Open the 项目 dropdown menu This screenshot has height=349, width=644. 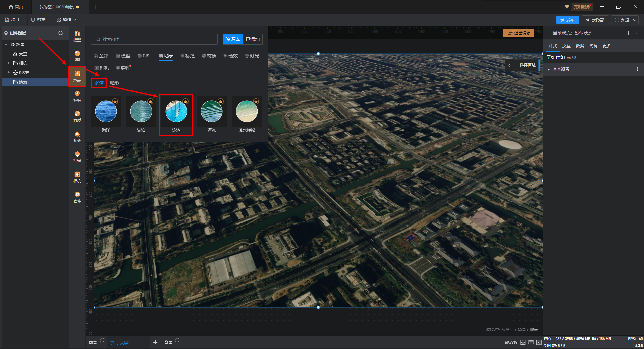point(15,20)
